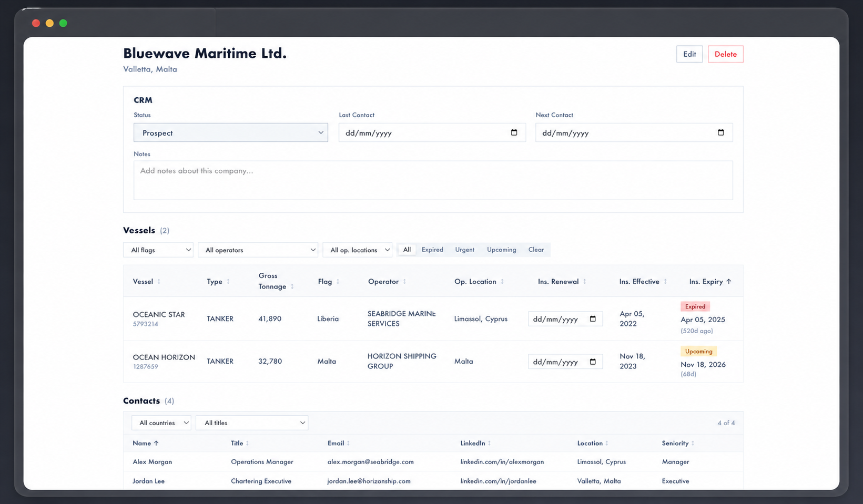Click the Delete button

point(726,54)
